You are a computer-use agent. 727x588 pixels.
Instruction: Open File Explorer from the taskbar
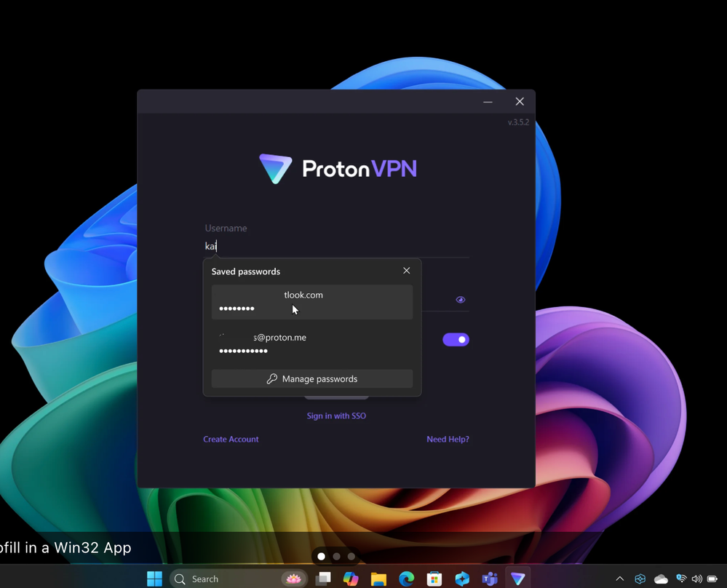(x=379, y=579)
